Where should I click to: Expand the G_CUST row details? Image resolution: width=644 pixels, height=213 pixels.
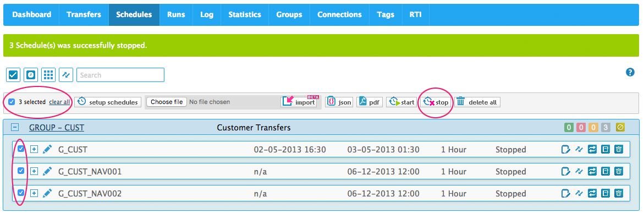[34, 149]
